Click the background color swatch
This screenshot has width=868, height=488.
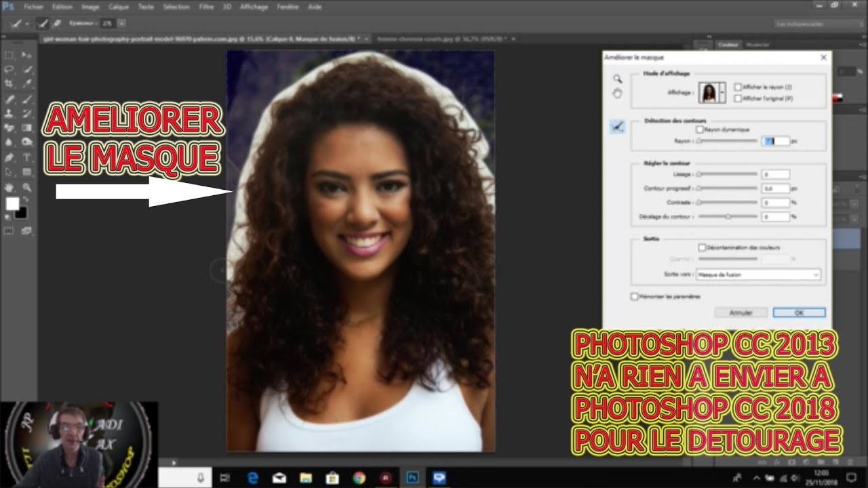click(22, 213)
